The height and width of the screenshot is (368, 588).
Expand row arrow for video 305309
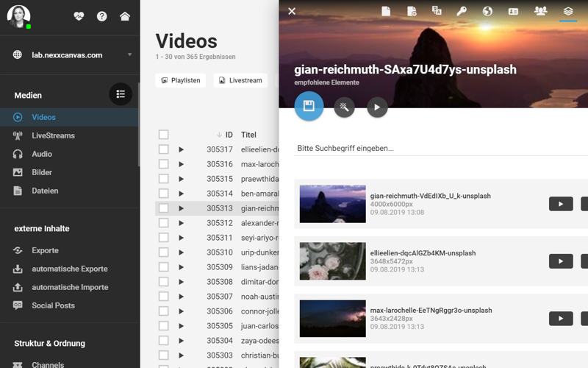[181, 267]
